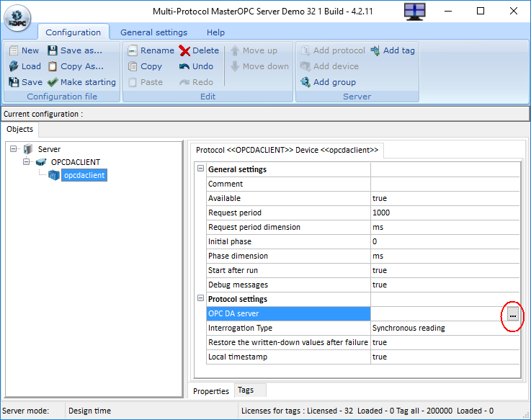Click the Paste icon
The height and width of the screenshot is (420, 531).
(133, 82)
